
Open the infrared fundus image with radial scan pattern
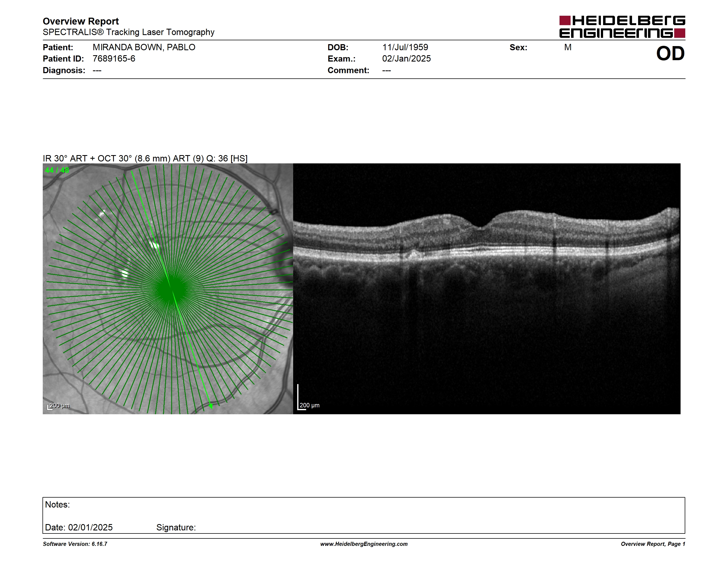pyautogui.click(x=168, y=289)
